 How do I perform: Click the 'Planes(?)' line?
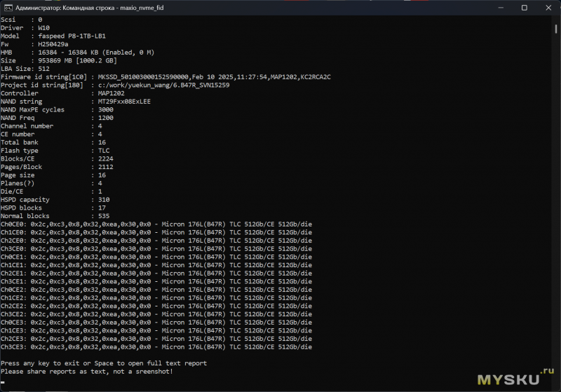[51, 184]
